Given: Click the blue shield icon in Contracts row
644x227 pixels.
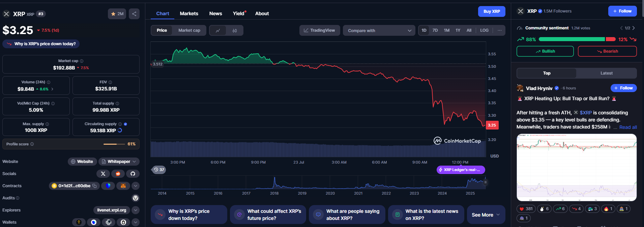Looking at the screenshot, I should pos(108,186).
